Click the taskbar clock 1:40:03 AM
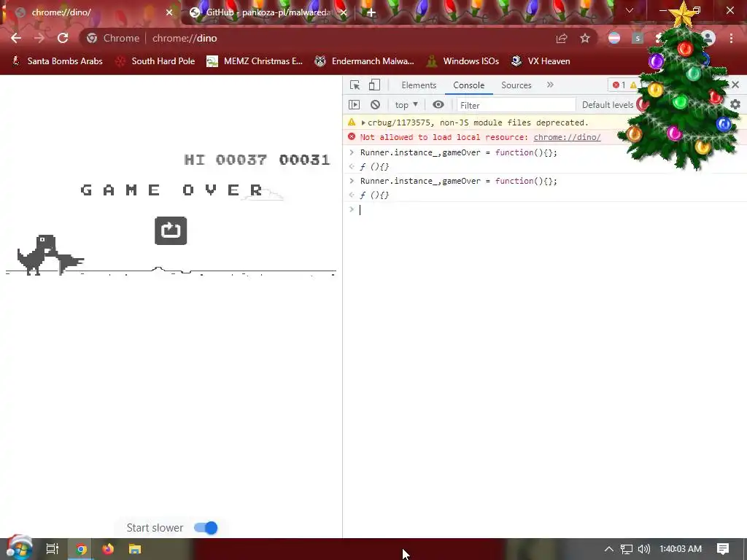 pyautogui.click(x=681, y=549)
